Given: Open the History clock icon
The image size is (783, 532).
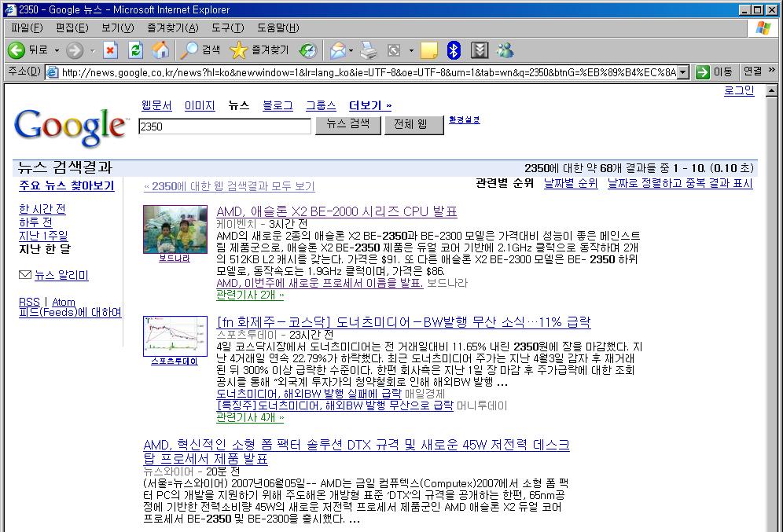Looking at the screenshot, I should pos(307,50).
